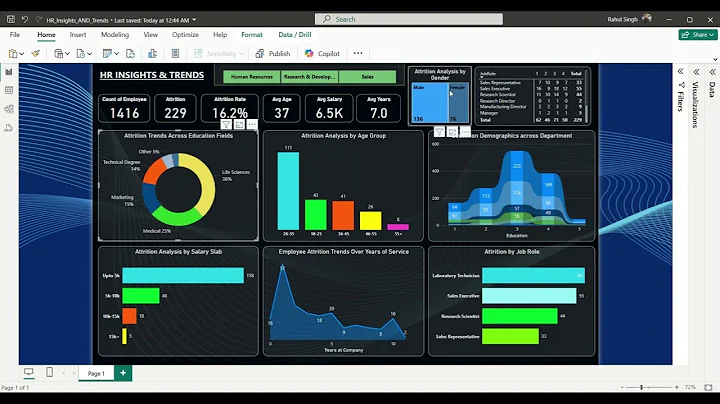Click the zoom out minus button
Viewport: 720px width, 404px height.
click(x=622, y=387)
